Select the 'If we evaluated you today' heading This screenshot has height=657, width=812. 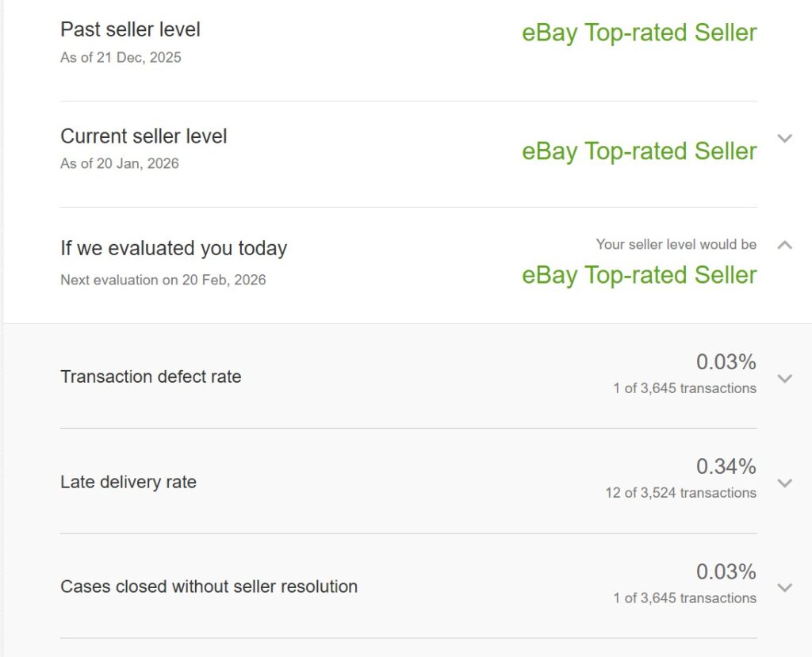point(174,248)
